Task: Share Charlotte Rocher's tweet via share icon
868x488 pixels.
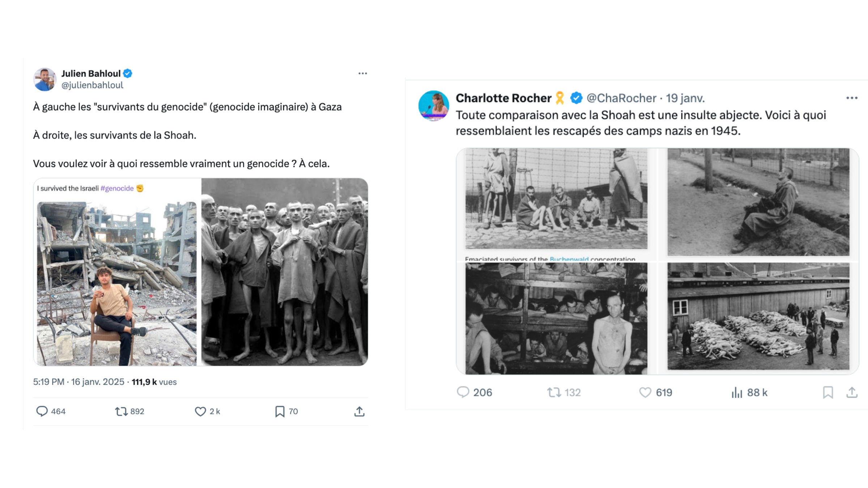Action: point(852,392)
